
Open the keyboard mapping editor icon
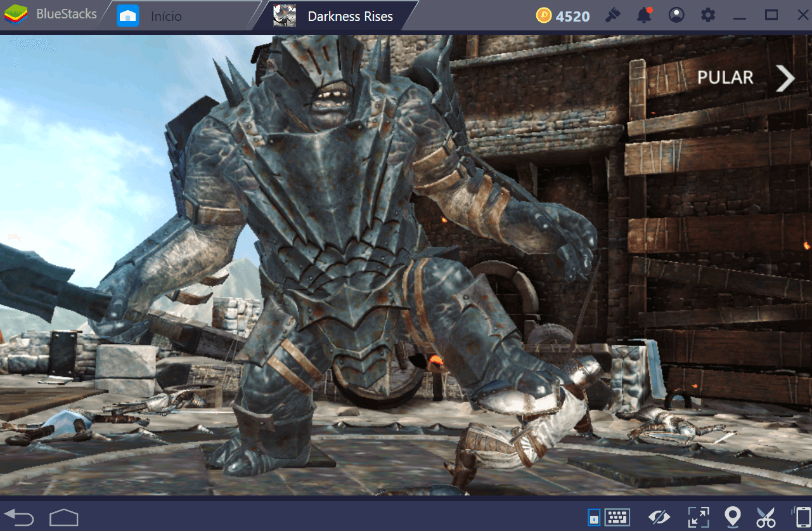pos(617,517)
